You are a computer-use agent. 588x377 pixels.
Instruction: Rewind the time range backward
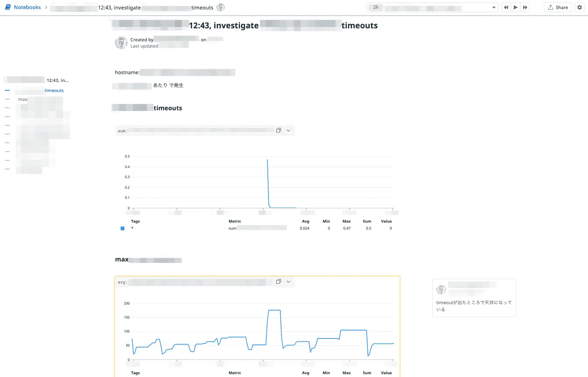click(506, 7)
